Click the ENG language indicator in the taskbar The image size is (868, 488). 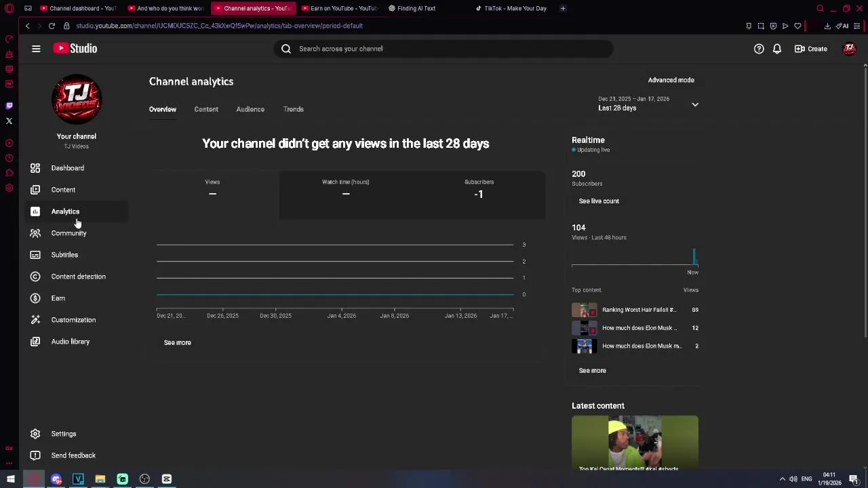click(x=806, y=479)
